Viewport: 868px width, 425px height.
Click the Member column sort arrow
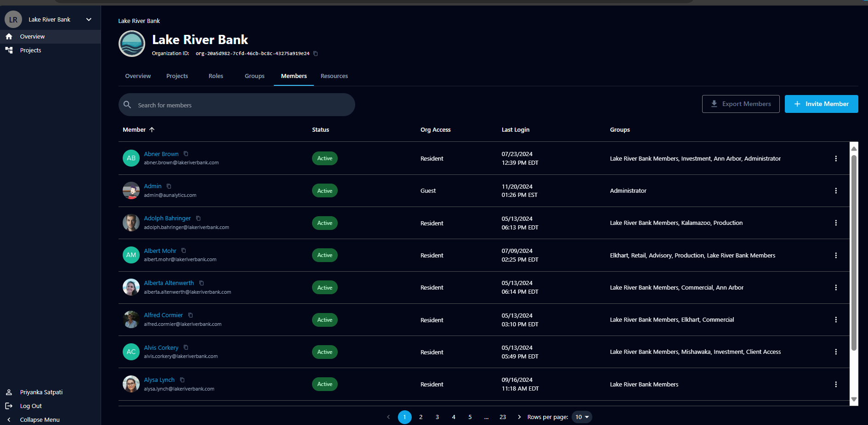tap(152, 129)
